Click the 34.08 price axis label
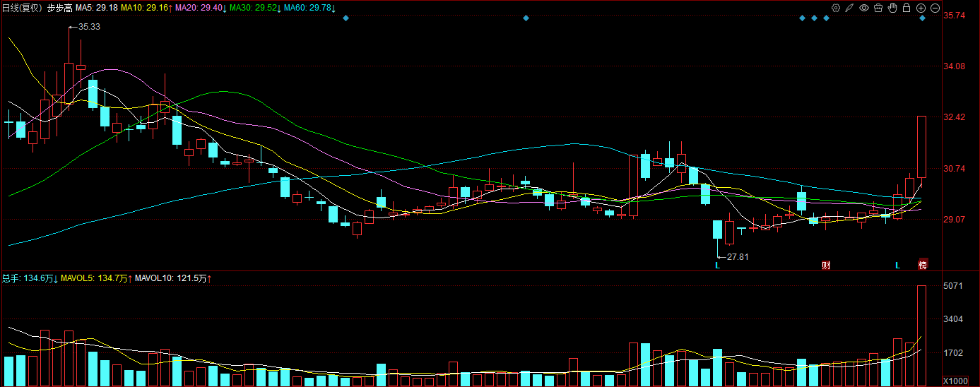980x387 pixels. click(955, 66)
